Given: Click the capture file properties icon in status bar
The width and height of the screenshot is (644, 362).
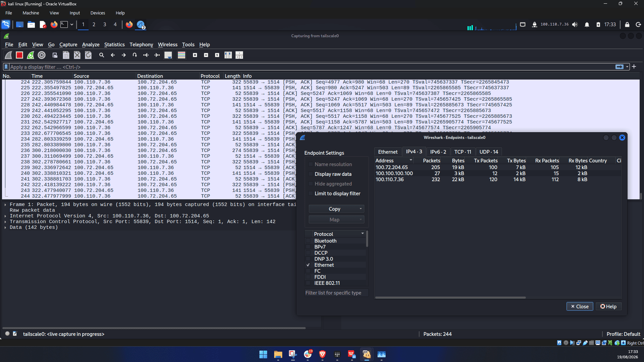Looking at the screenshot, I should 15,334.
